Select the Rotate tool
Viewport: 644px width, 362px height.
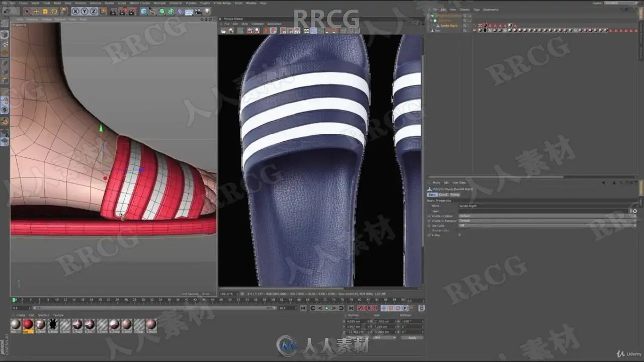[x=54, y=11]
